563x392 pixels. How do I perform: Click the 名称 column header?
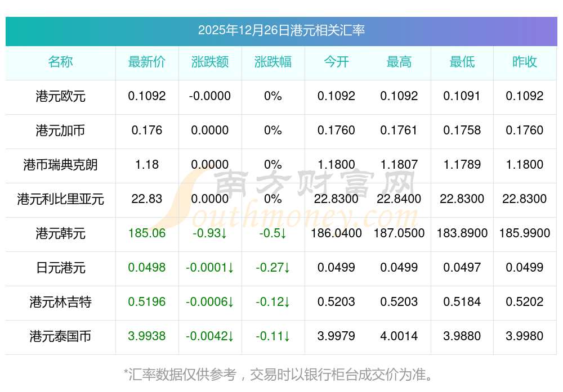click(x=60, y=62)
